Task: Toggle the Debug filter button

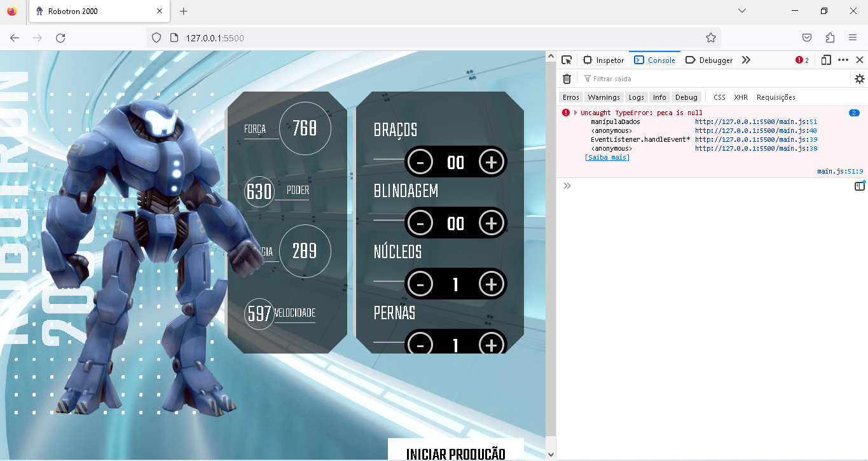Action: pos(686,97)
